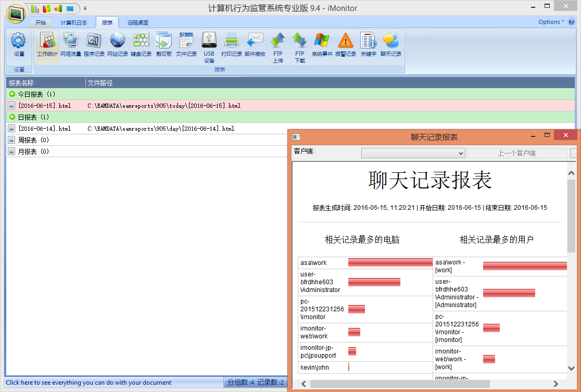Collapse the 今日报表 group
Image resolution: width=581 pixels, height=392 pixels.
pyautogui.click(x=12, y=94)
